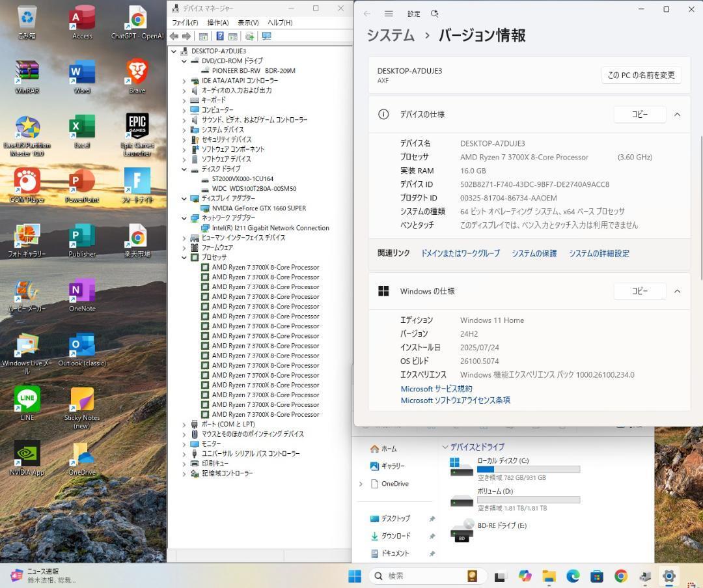
Task: Collapse the プロセッサ tree node
Action: pos(184,258)
